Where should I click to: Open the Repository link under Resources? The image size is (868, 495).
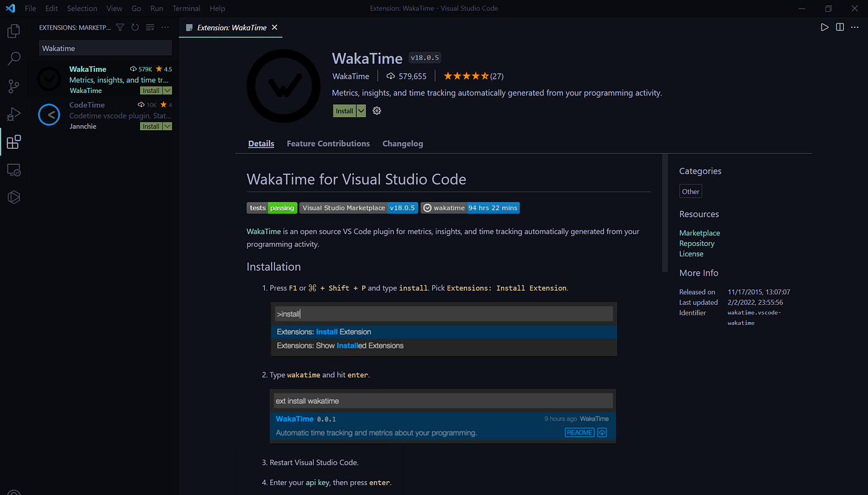point(696,243)
